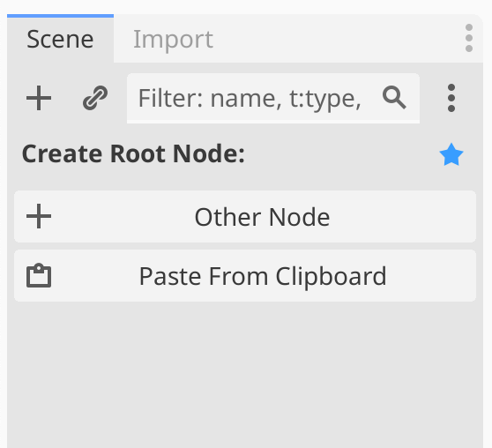The image size is (492, 448).
Task: Click the plus icon on Other Node
Action: coord(39,216)
